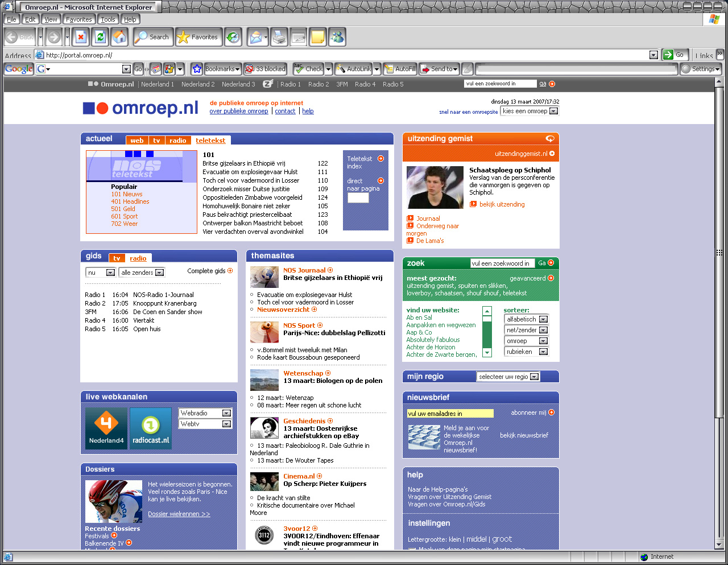Open Google toolbar Send to menu
728x565 pixels.
(439, 69)
